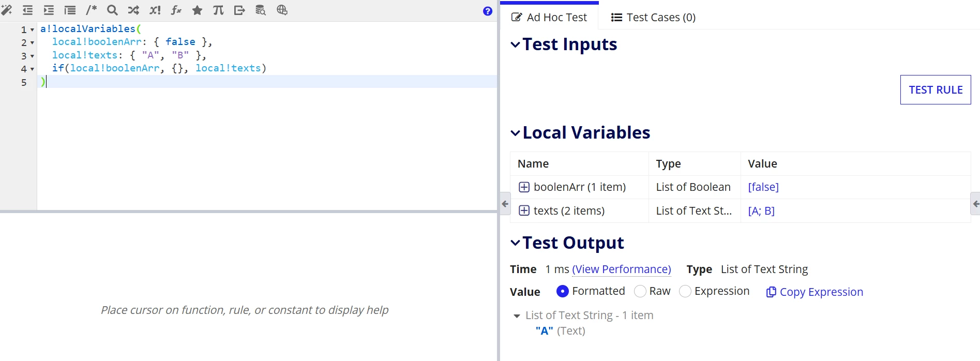Click the shuffle arrows icon

(x=133, y=10)
